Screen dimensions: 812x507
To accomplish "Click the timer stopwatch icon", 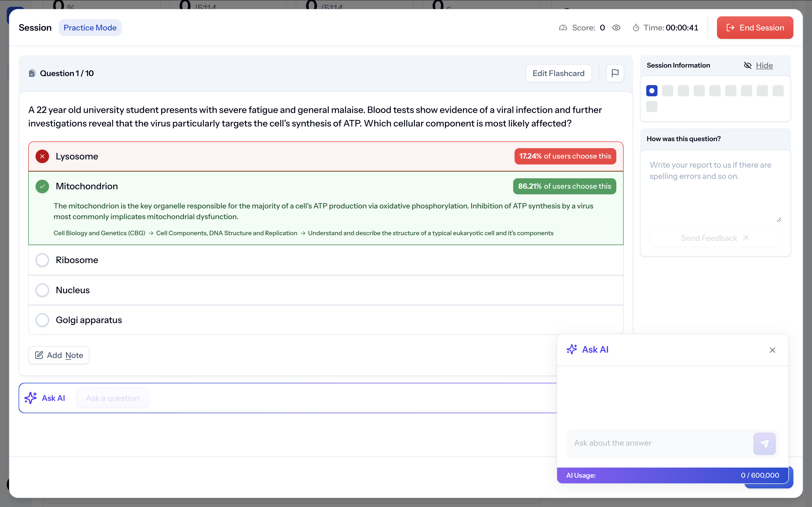I will pyautogui.click(x=636, y=28).
